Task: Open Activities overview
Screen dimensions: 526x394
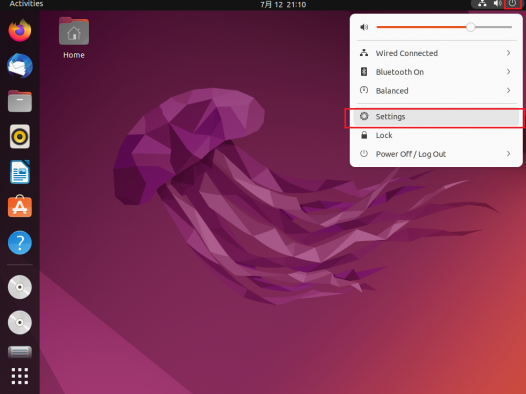Action: tap(26, 4)
